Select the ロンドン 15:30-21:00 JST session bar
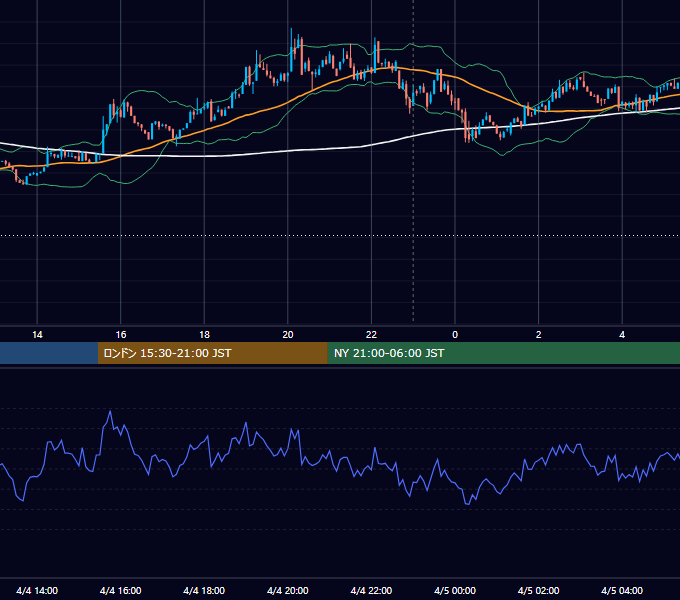 [x=212, y=353]
